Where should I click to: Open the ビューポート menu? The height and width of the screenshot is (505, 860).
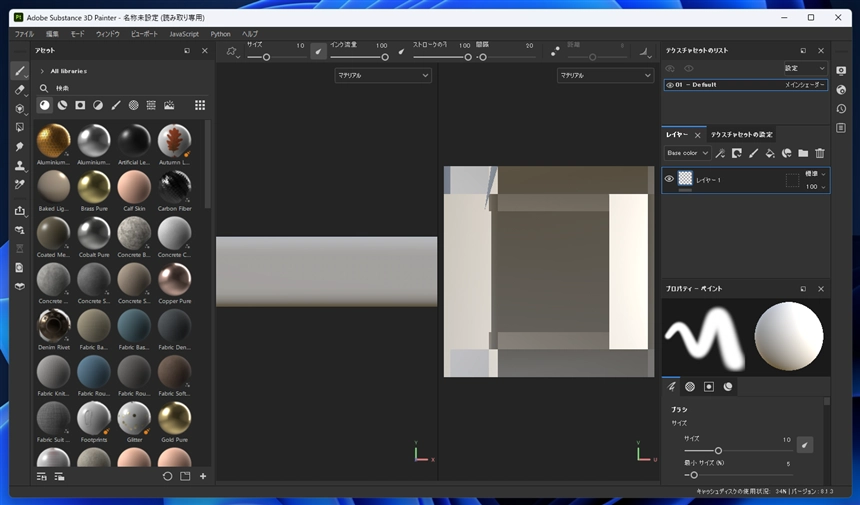(144, 34)
